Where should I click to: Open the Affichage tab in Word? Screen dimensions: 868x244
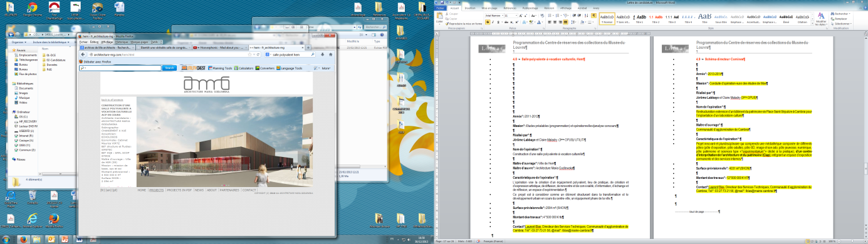(x=566, y=8)
